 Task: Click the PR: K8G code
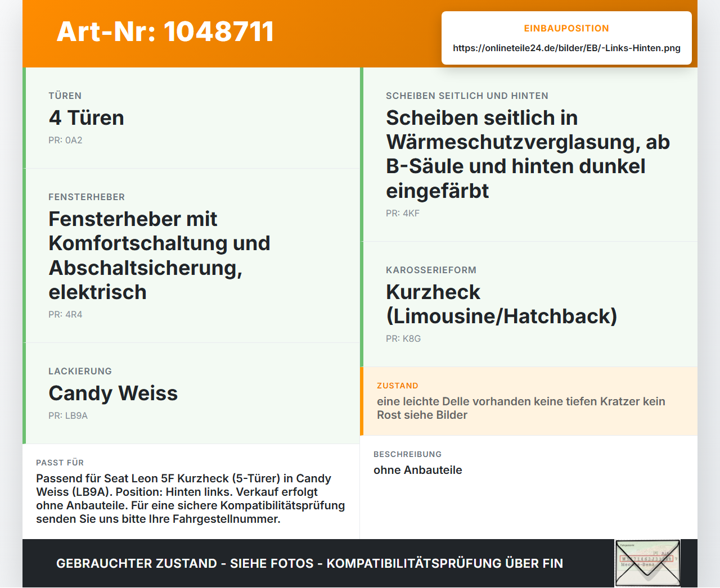pyautogui.click(x=403, y=339)
